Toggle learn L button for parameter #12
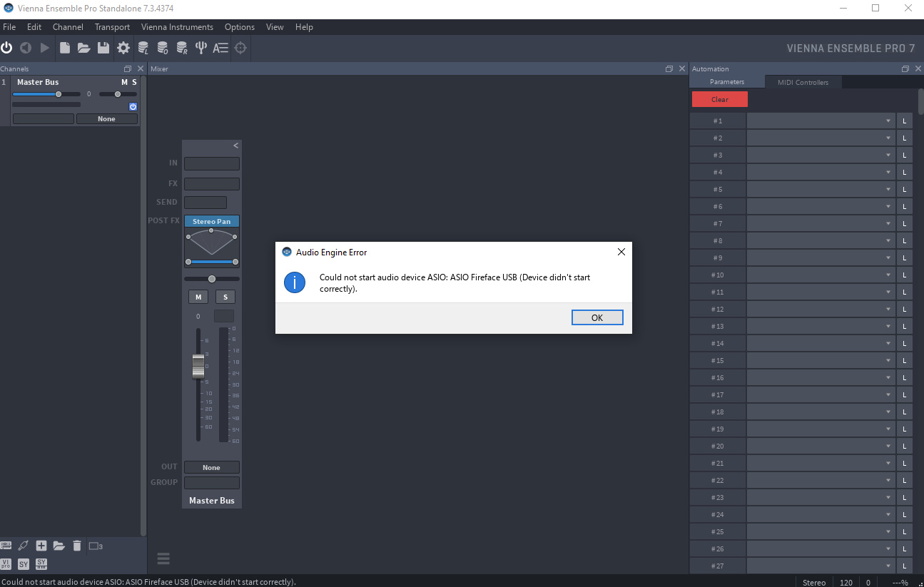 pyautogui.click(x=905, y=309)
